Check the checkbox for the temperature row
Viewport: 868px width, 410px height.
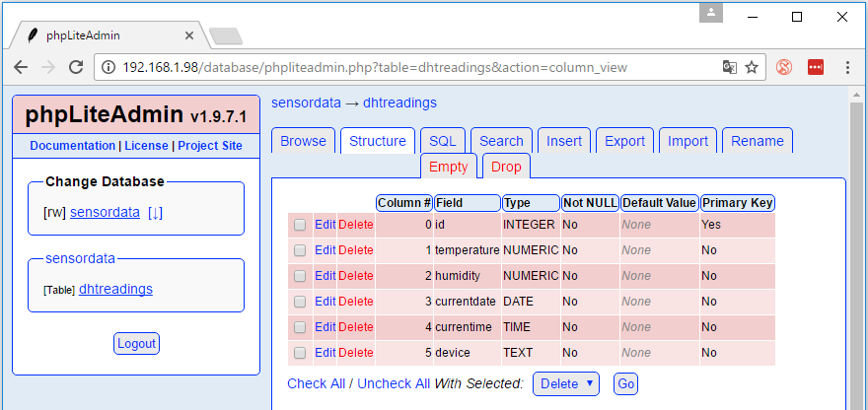point(300,250)
